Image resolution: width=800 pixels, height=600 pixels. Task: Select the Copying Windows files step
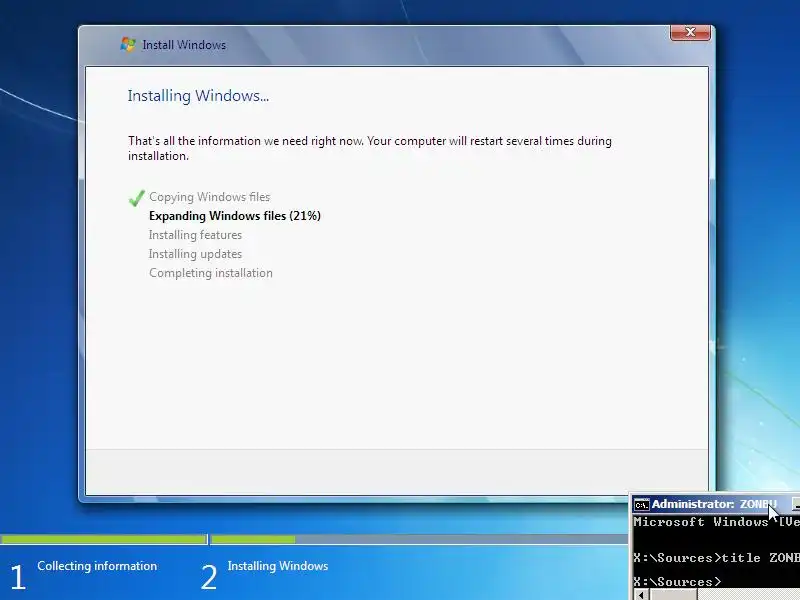pyautogui.click(x=209, y=197)
